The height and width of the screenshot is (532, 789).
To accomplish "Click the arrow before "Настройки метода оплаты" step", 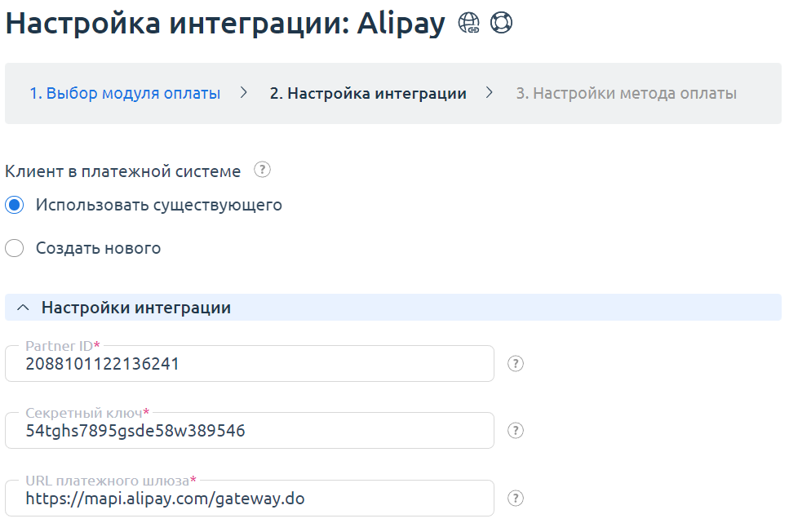I will point(490,93).
